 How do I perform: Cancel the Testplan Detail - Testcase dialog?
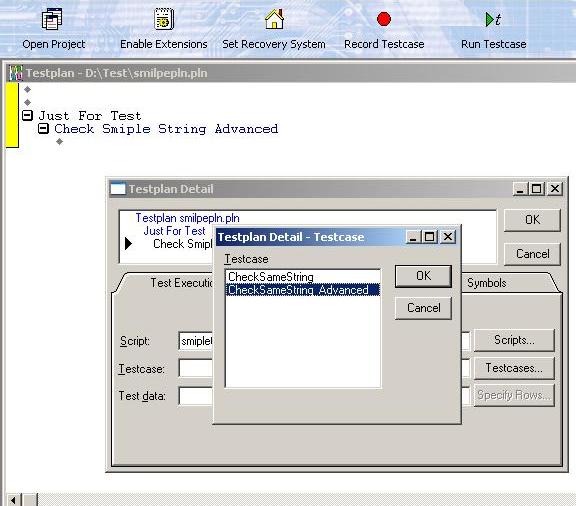[423, 308]
